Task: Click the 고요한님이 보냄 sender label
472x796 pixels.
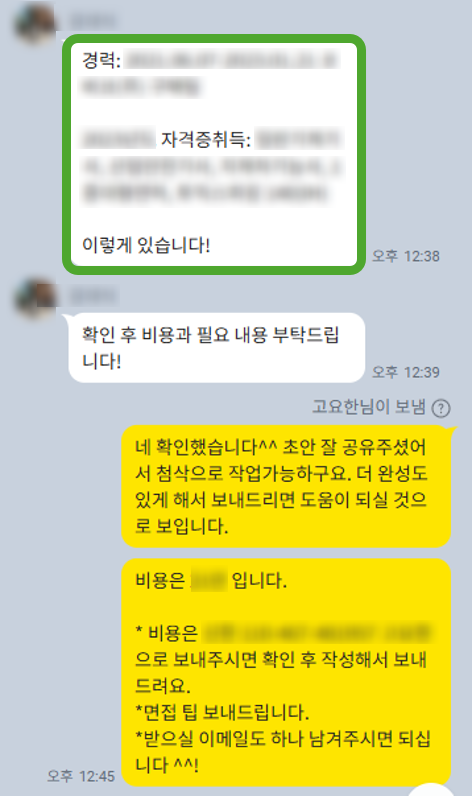Action: point(368,407)
